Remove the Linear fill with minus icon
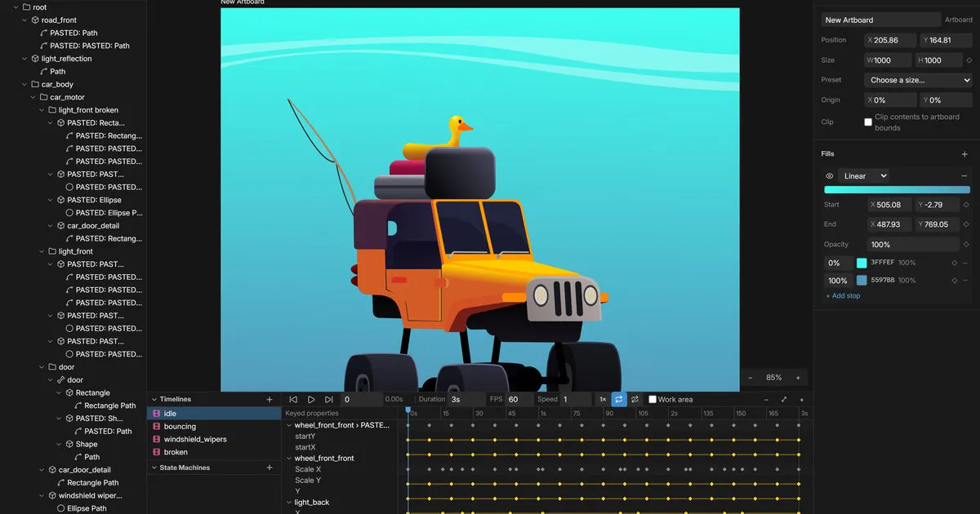 click(964, 176)
